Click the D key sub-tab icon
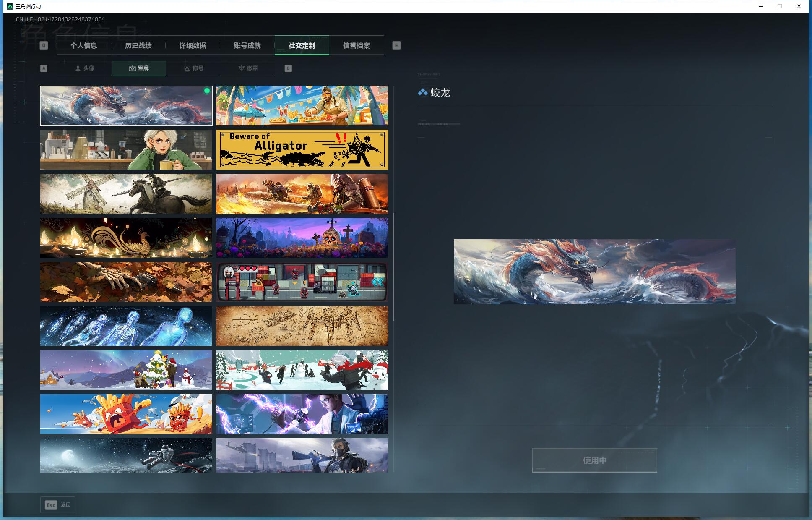This screenshot has width=812, height=520. tap(288, 68)
